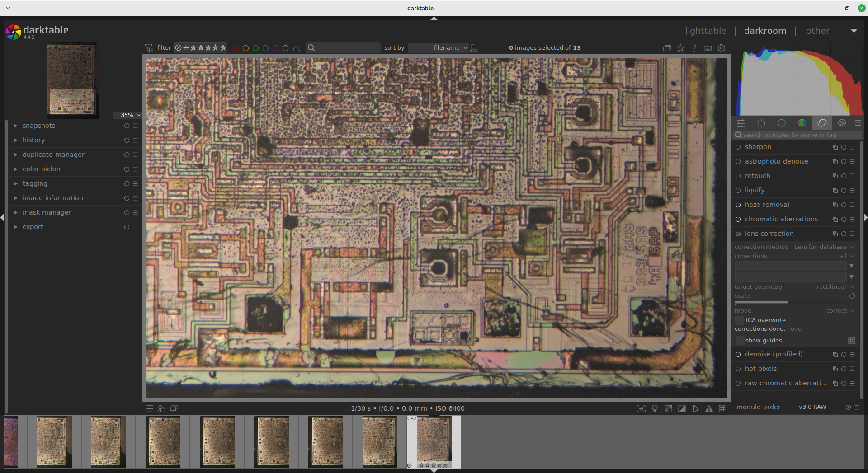Enable the show guides checkbox

pos(740,341)
